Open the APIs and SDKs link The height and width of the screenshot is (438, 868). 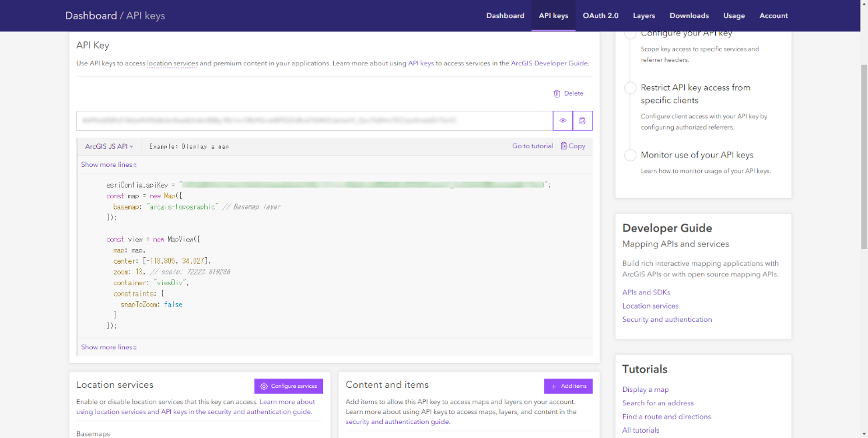pyautogui.click(x=646, y=292)
